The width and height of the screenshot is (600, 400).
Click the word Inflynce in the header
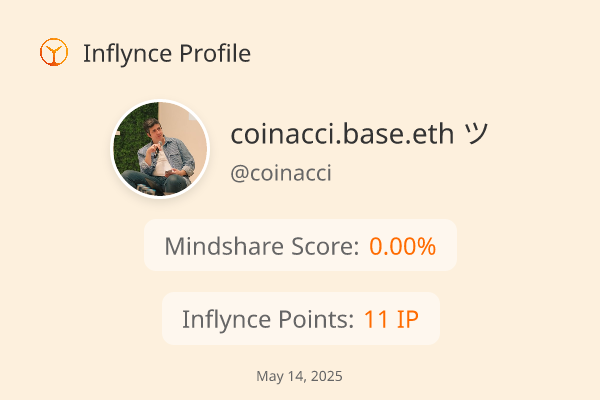click(127, 53)
